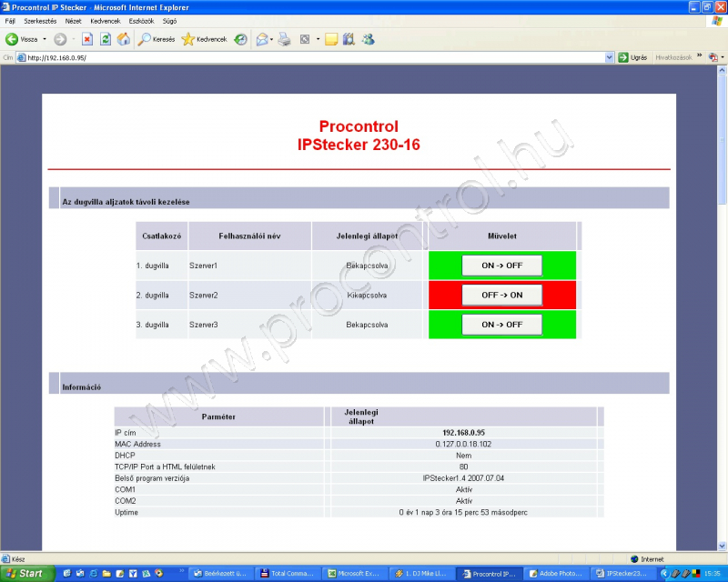This screenshot has height=582, width=728.
Task: Click the Kikapcsolva status cell
Action: [x=367, y=296]
